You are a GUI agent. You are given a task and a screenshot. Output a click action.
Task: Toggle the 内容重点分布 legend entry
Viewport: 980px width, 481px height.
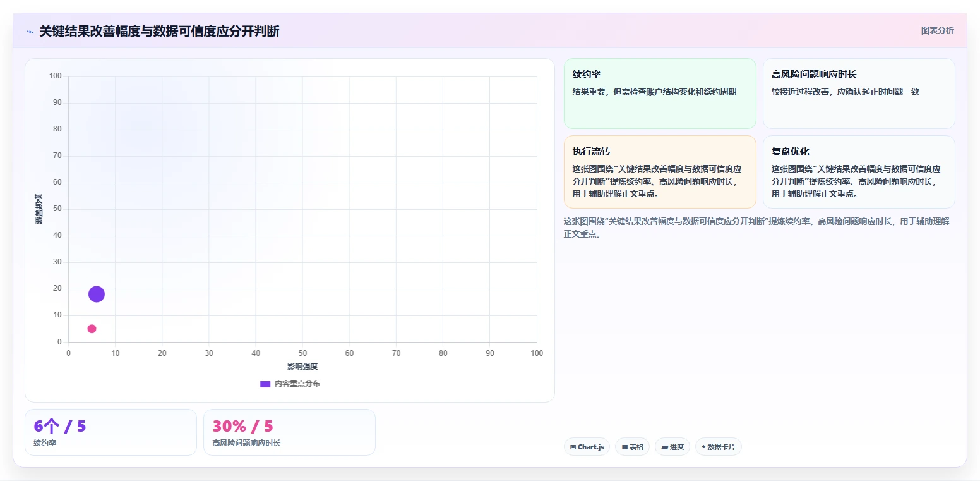coord(290,384)
